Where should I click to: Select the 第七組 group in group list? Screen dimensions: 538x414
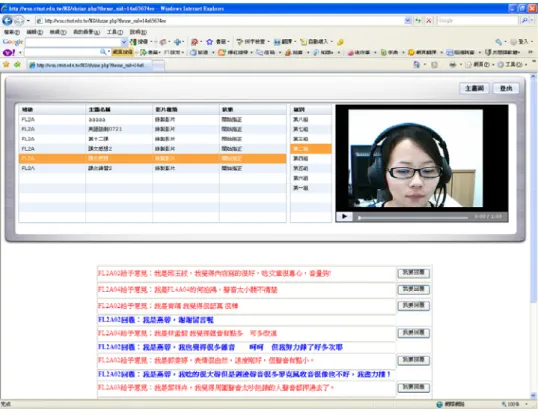click(311, 129)
